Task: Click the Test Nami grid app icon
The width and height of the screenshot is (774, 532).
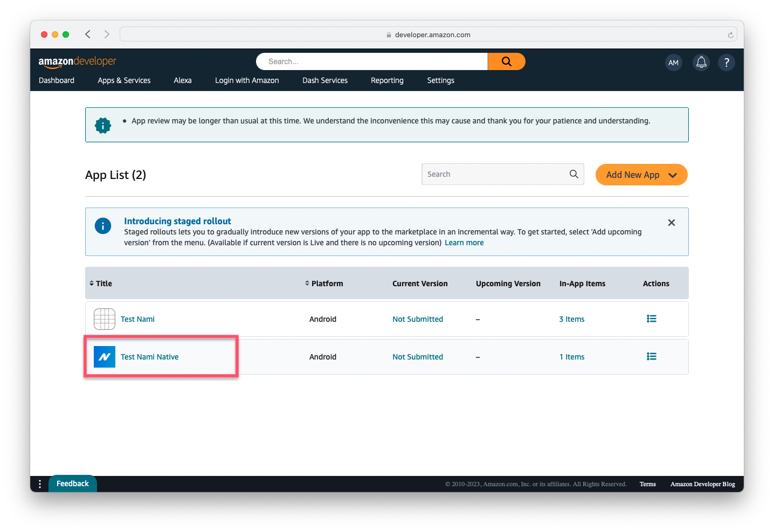Action: 105,319
